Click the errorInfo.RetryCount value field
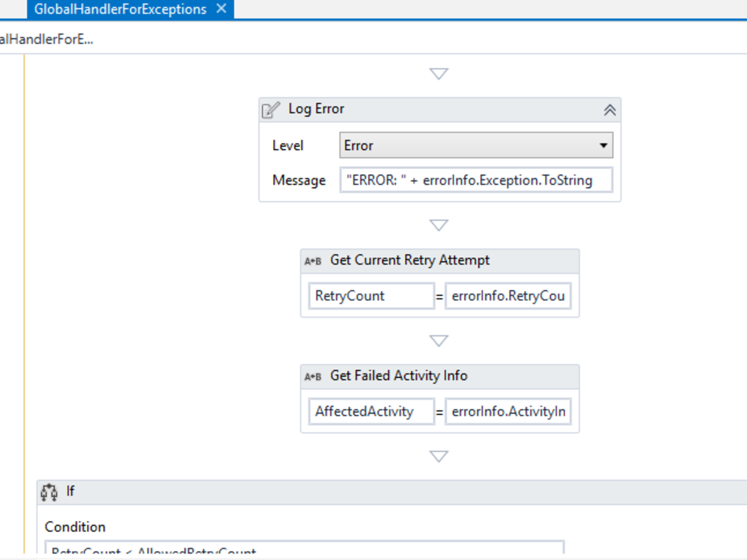Viewport: 747px width, 560px height. pos(508,296)
